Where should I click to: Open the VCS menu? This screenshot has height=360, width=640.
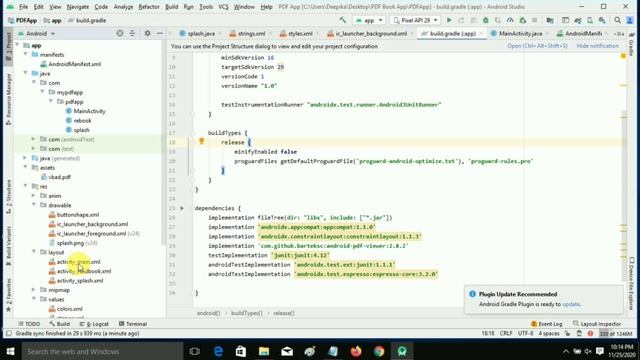223,7
